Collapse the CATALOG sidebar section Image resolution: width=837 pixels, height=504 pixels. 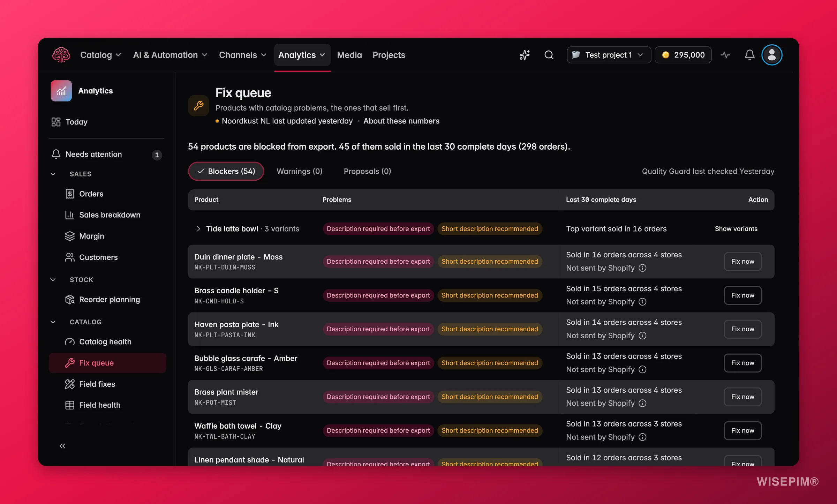[53, 322]
